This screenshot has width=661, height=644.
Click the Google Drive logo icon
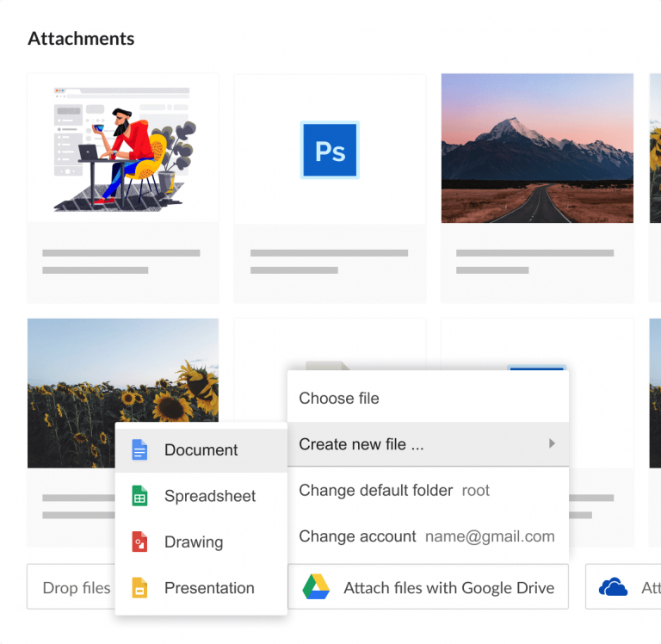coord(317,587)
